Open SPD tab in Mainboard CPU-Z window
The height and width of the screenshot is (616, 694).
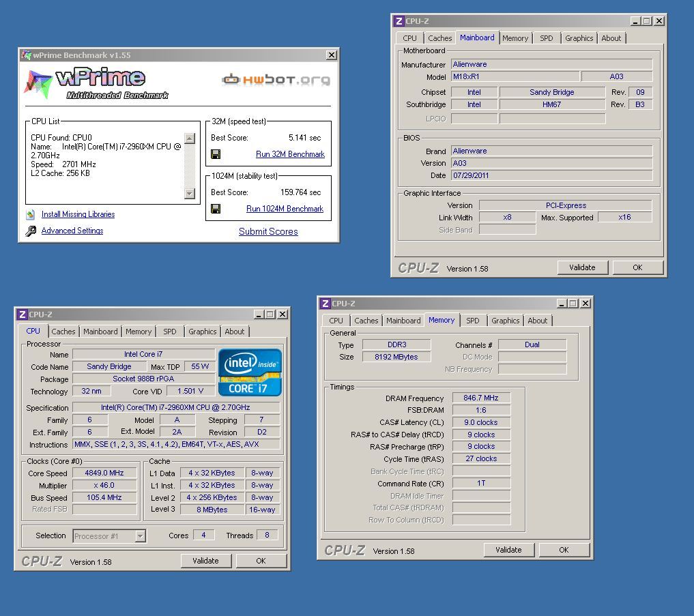pos(546,38)
